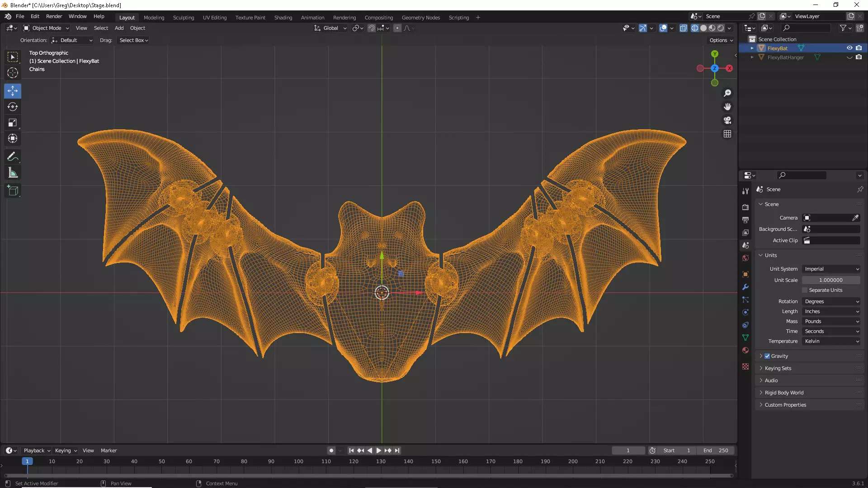Click the End frame field
This screenshot has height=488, width=868.
[x=716, y=450]
